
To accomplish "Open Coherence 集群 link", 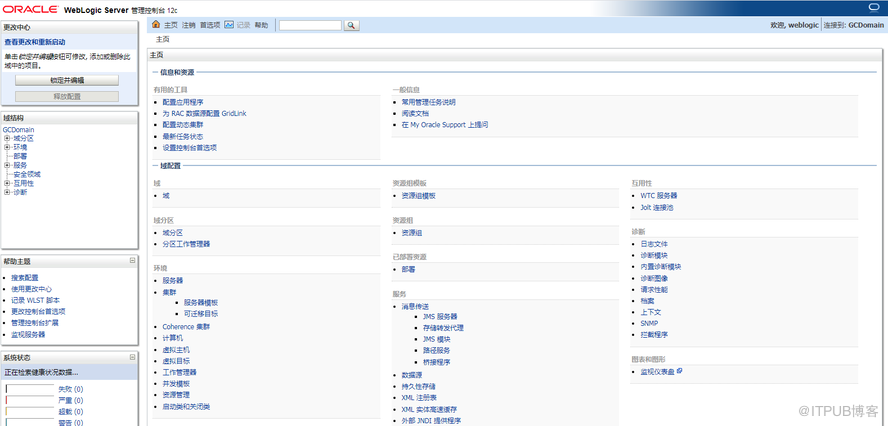I will pos(186,327).
